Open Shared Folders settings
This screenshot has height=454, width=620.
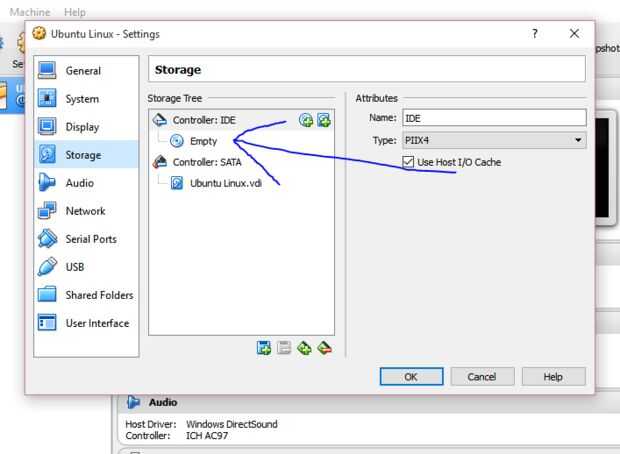pyautogui.click(x=86, y=295)
